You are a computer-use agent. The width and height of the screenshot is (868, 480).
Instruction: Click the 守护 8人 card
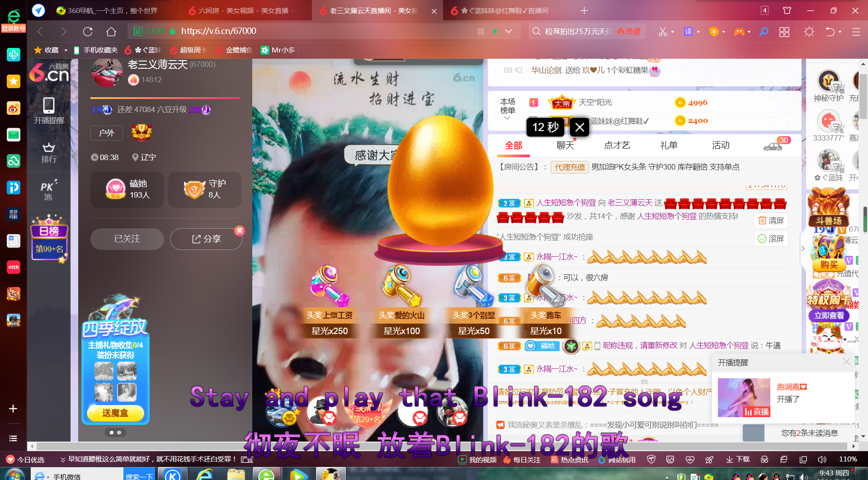point(205,189)
